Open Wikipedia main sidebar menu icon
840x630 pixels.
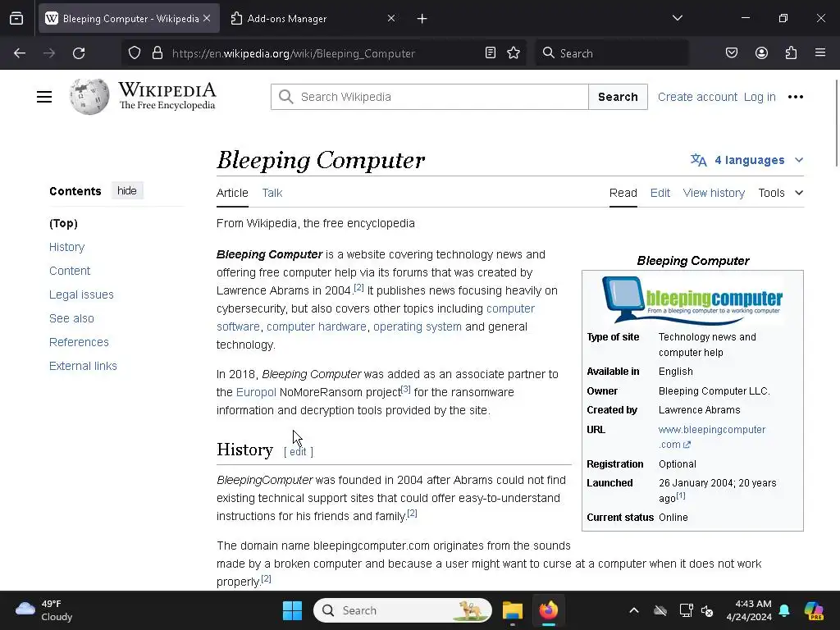click(x=44, y=97)
